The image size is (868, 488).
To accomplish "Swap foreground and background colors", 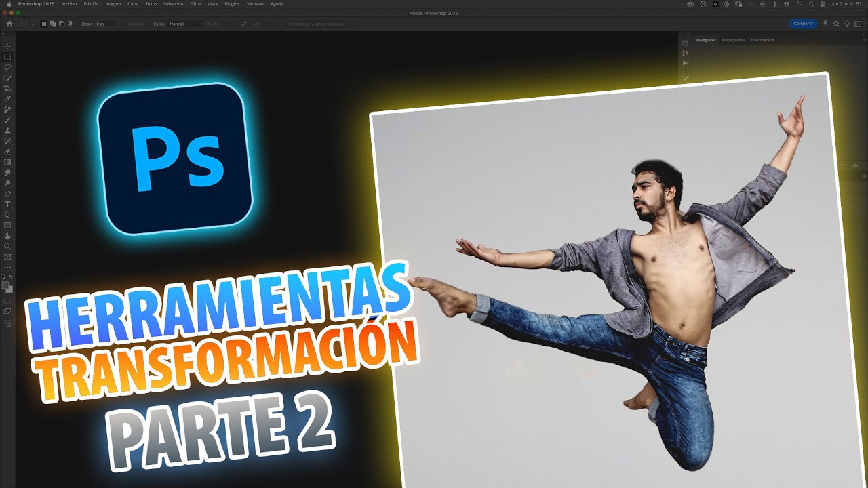I will 12,277.
